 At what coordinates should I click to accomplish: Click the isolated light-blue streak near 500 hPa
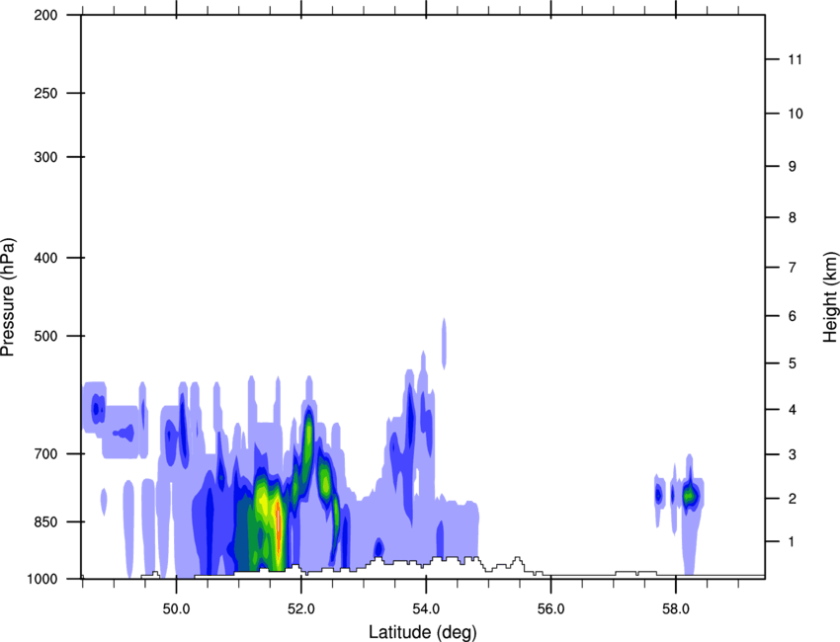444,344
